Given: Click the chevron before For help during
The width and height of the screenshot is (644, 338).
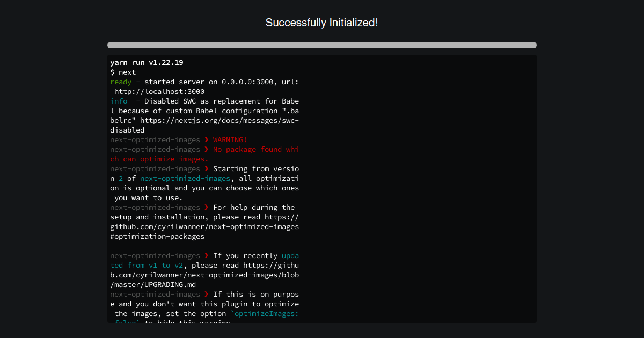Looking at the screenshot, I should (x=207, y=207).
